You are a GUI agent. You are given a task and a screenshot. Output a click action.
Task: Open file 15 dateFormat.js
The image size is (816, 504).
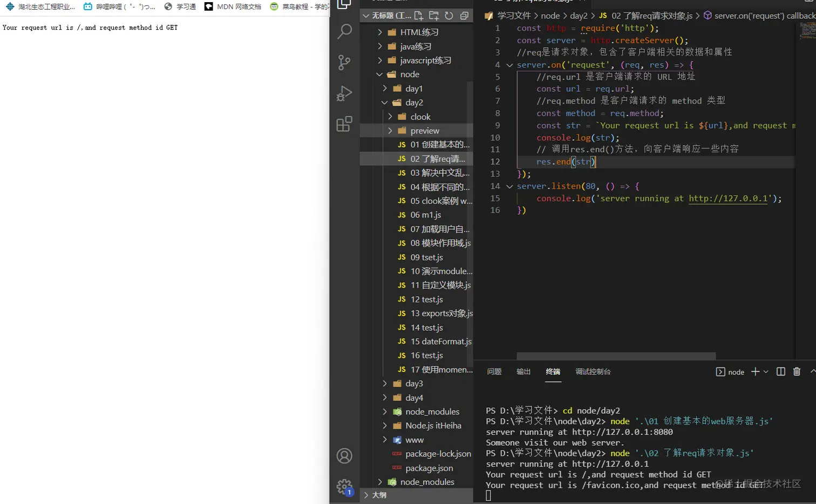click(441, 341)
